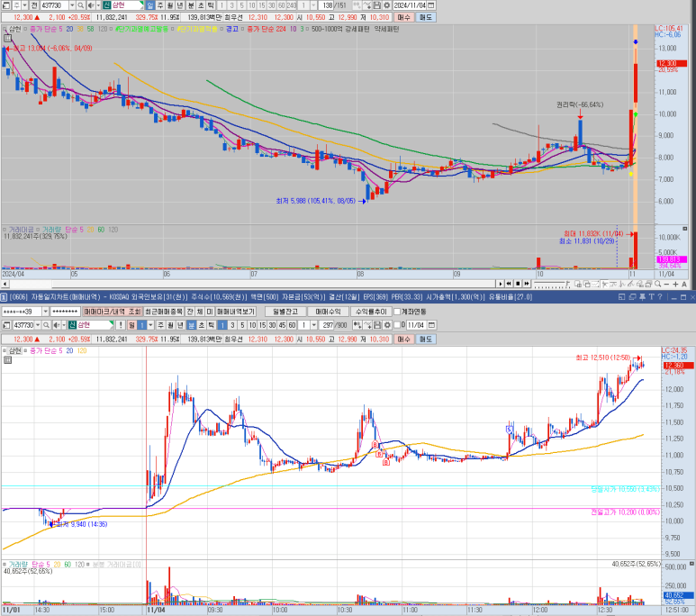Screen dimensions: 696x616
Task: Click zoom magnifier icon in chart bottom toolbar
Action: [657, 284]
